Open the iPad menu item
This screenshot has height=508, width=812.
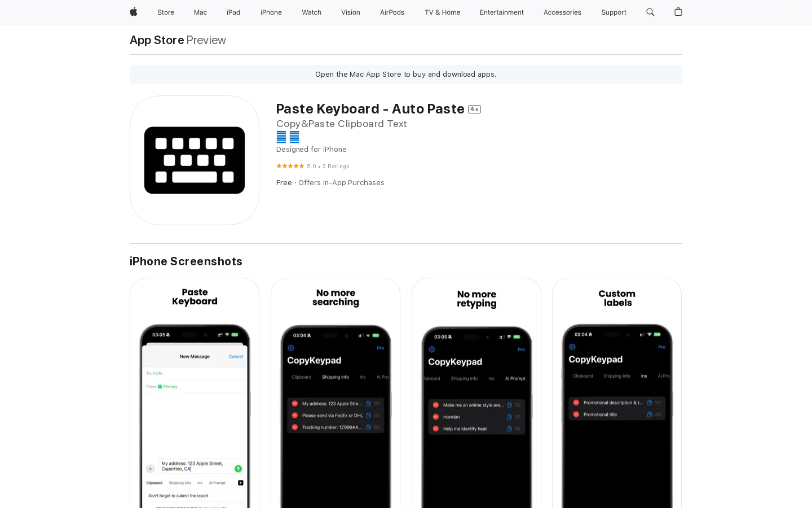click(x=233, y=12)
